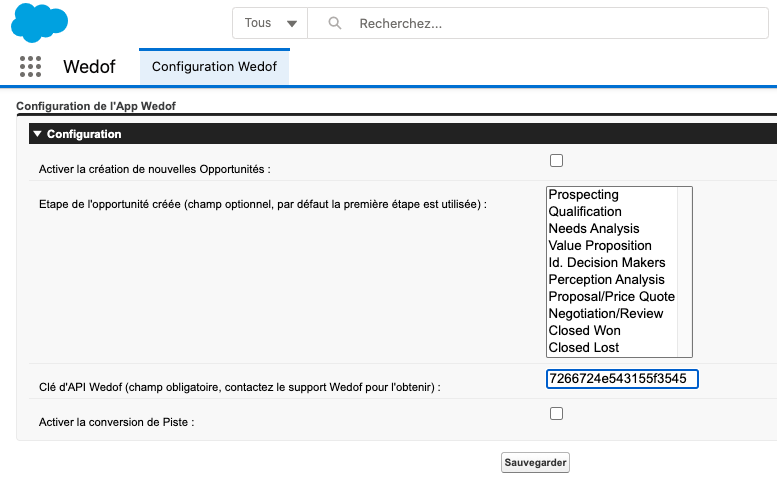Enable the conversion de Piste checkbox
The height and width of the screenshot is (488, 777).
(556, 413)
